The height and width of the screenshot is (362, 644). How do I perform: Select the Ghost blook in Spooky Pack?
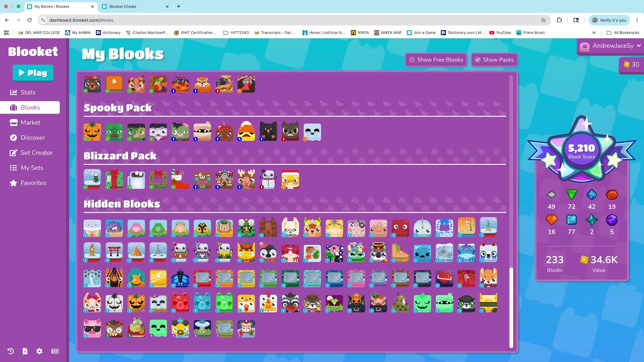click(x=312, y=132)
